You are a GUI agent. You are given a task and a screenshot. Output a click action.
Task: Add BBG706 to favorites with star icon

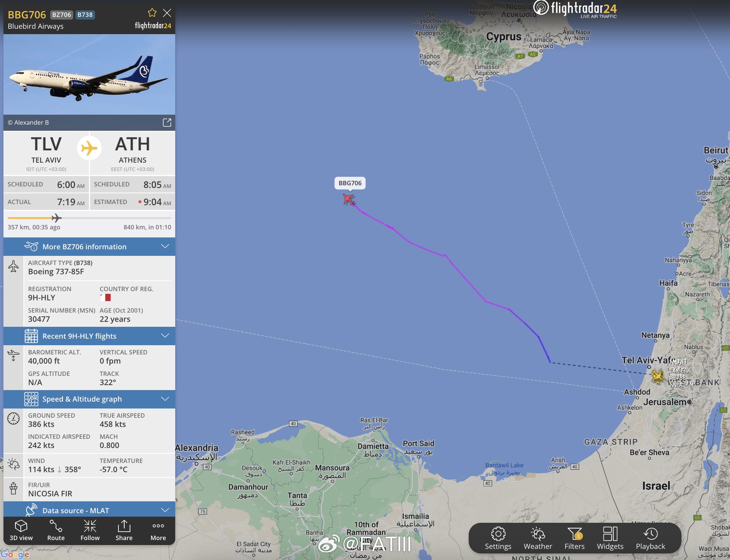pos(152,13)
